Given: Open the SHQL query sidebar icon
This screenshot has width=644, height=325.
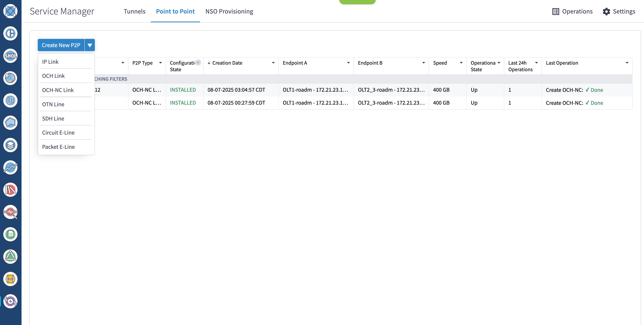Looking at the screenshot, I should click(x=10, y=56).
